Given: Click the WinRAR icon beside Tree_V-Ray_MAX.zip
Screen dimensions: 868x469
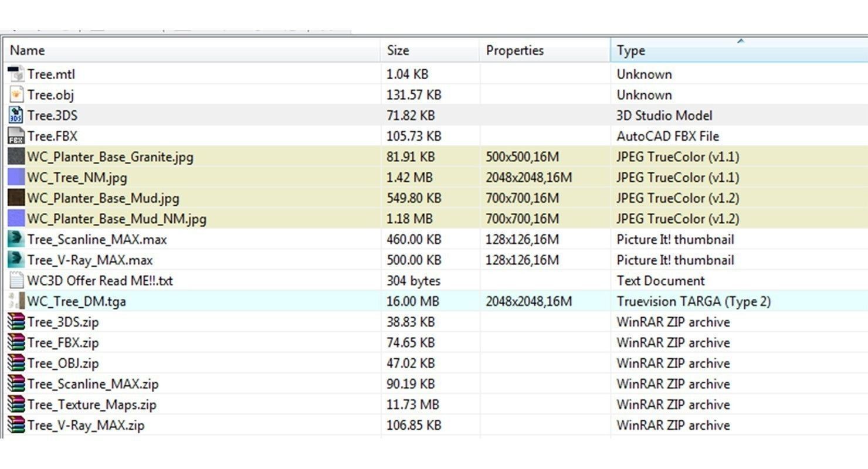Looking at the screenshot, I should [x=16, y=425].
